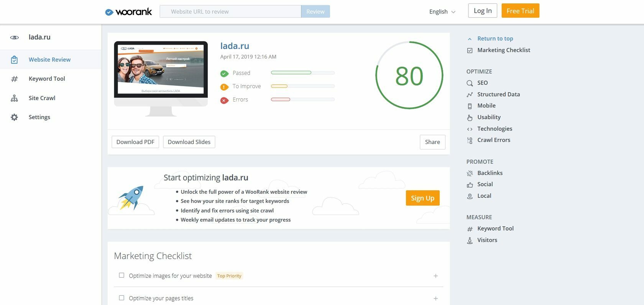Click the Social thumbs-up icon

point(470,185)
